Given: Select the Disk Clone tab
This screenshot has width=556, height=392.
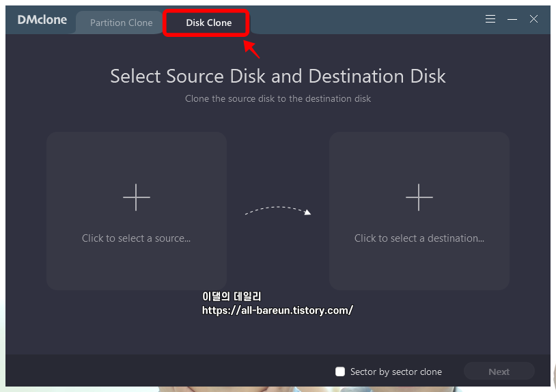Looking at the screenshot, I should coord(209,23).
